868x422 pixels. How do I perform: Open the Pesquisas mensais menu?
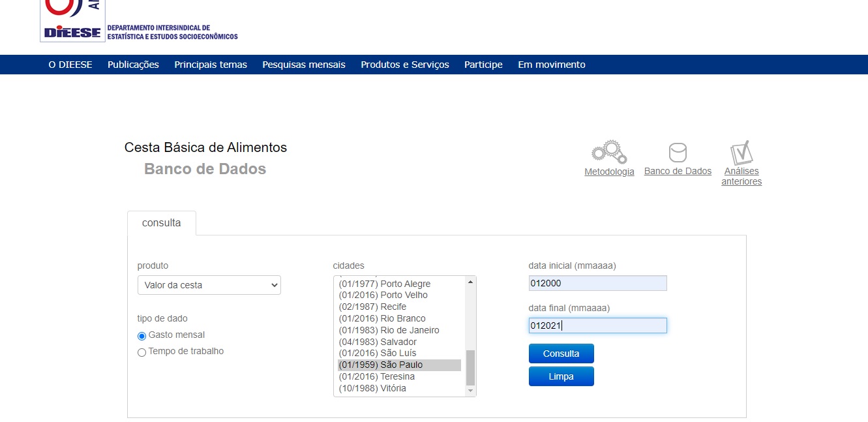coord(303,65)
